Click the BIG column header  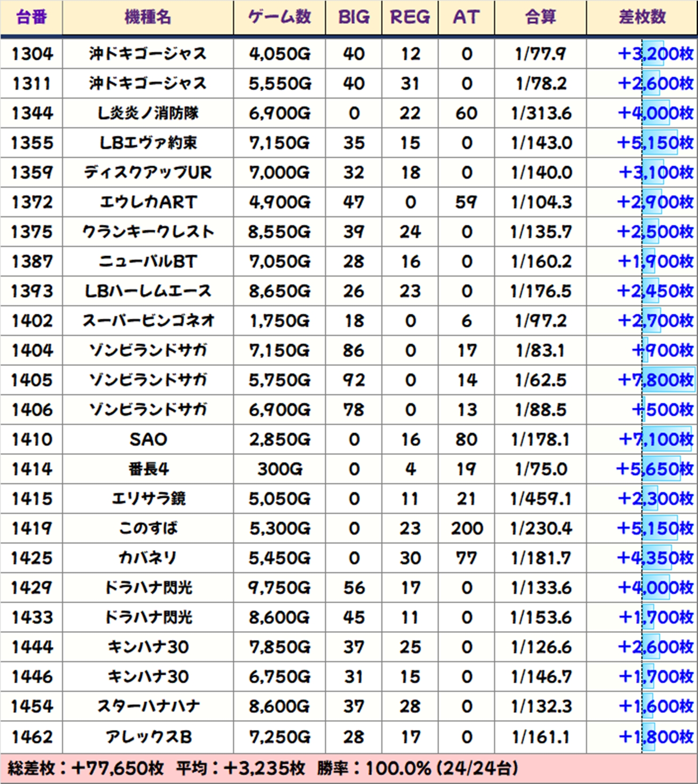point(353,17)
